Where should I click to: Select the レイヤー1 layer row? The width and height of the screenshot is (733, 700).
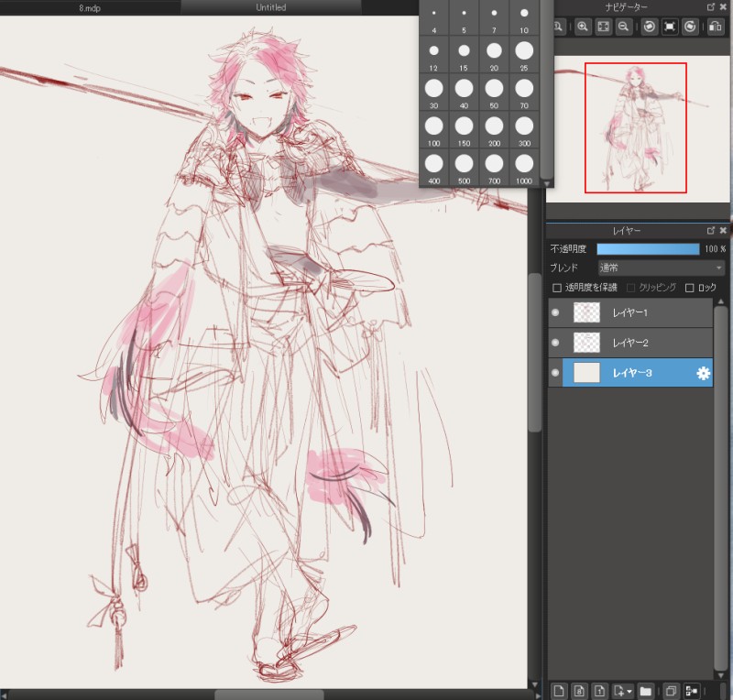630,312
